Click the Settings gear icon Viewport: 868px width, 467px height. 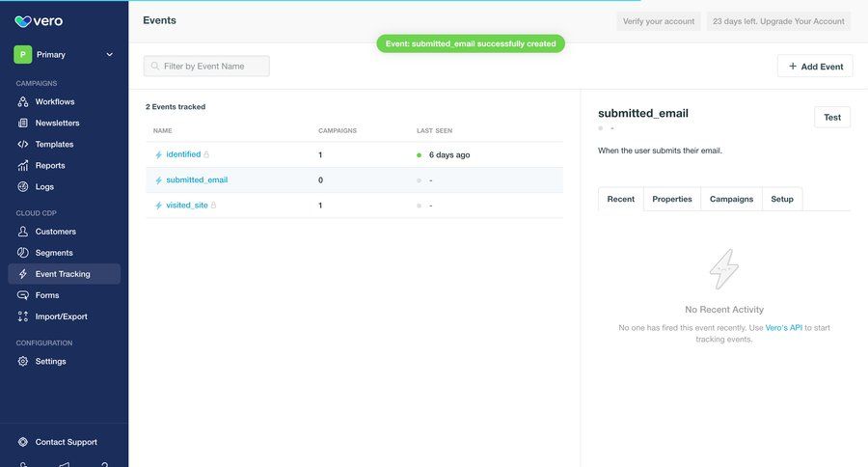[23, 361]
